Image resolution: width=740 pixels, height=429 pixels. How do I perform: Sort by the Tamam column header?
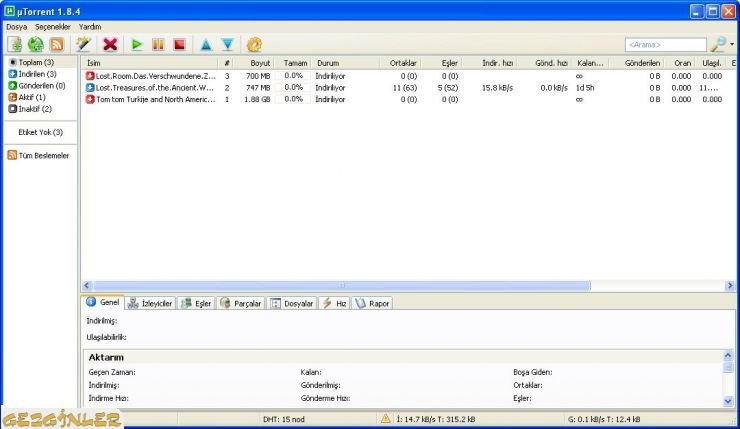click(x=294, y=63)
